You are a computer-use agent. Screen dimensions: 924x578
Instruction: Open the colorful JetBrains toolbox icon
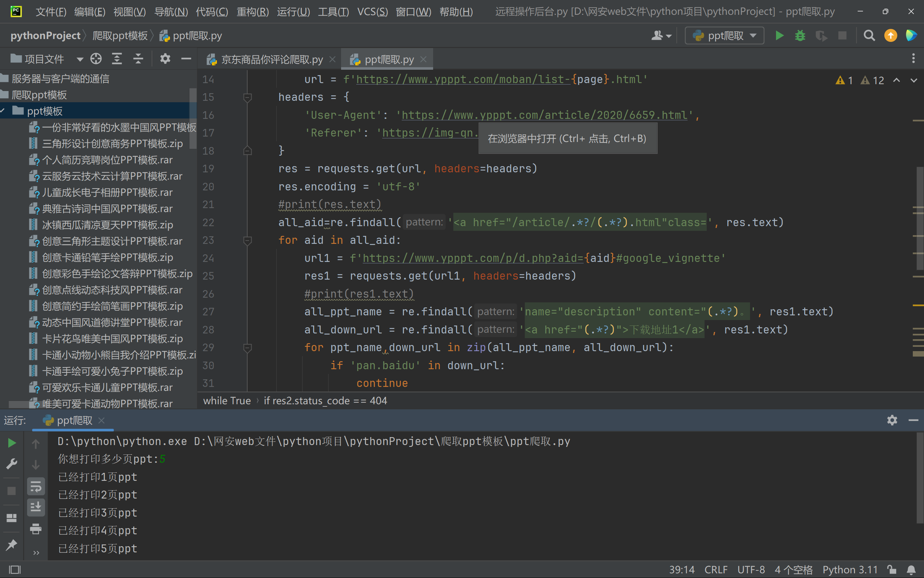pos(911,35)
